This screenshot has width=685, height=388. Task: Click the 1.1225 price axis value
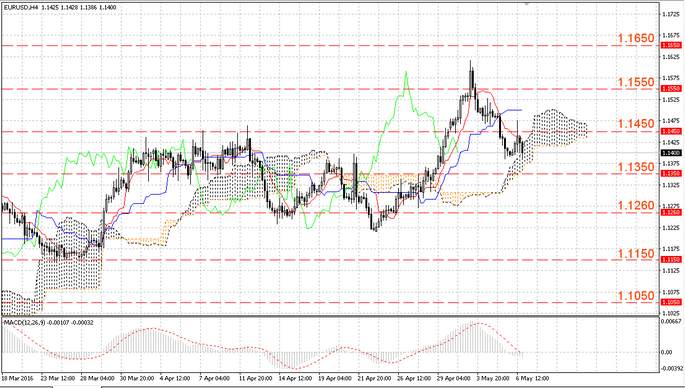pos(671,227)
